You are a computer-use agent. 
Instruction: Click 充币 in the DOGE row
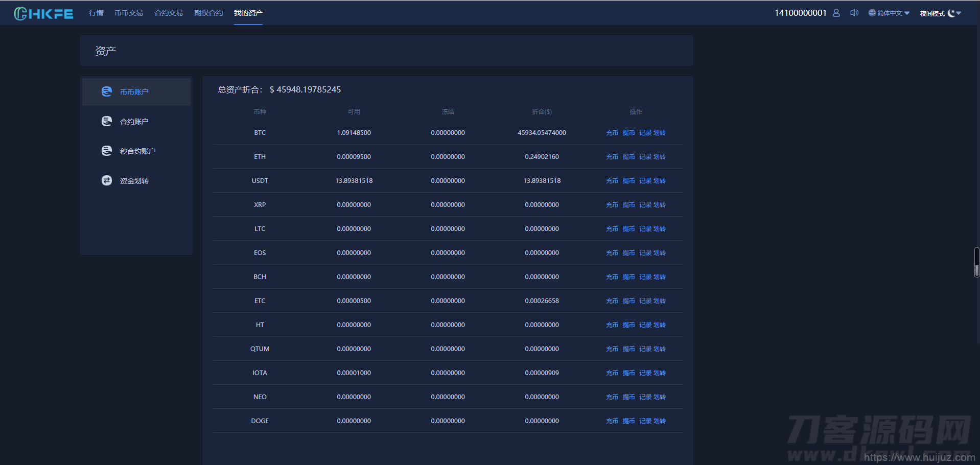pyautogui.click(x=612, y=421)
